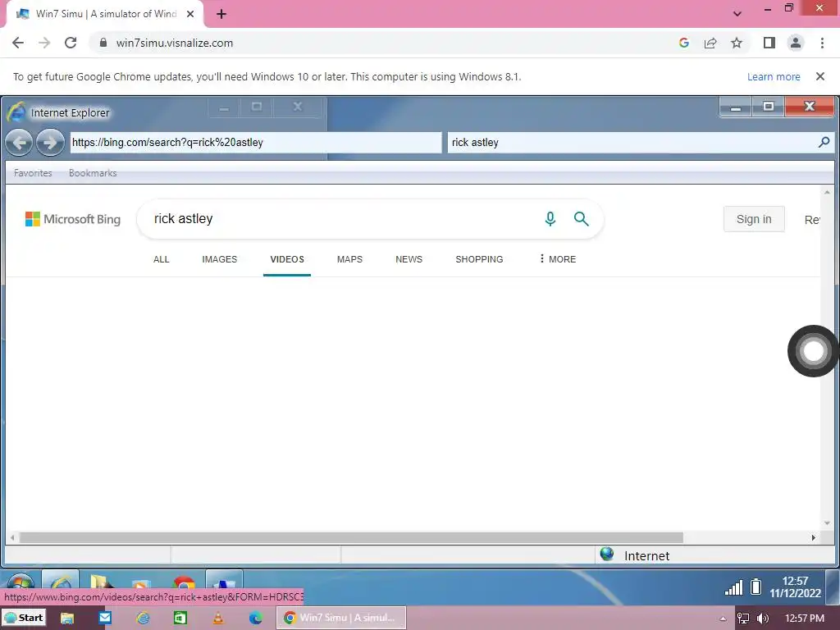Open the Chrome profile avatar
The image size is (840, 630).
[x=796, y=43]
